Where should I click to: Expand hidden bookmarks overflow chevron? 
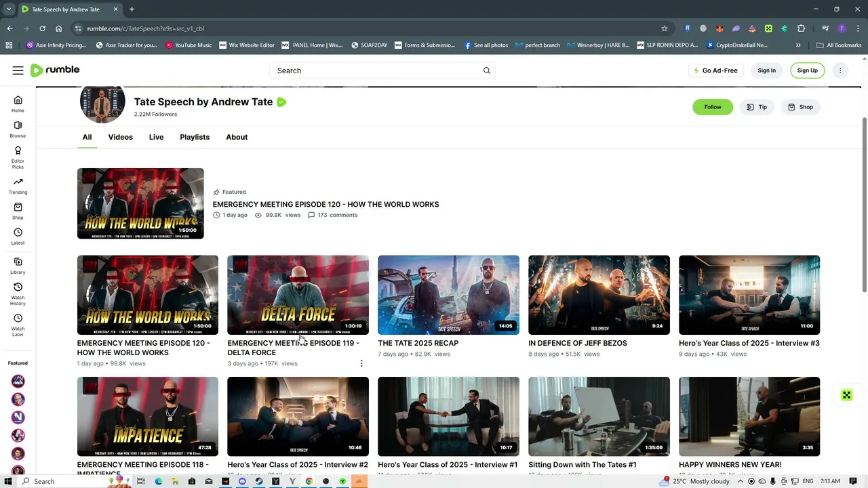[x=798, y=45]
